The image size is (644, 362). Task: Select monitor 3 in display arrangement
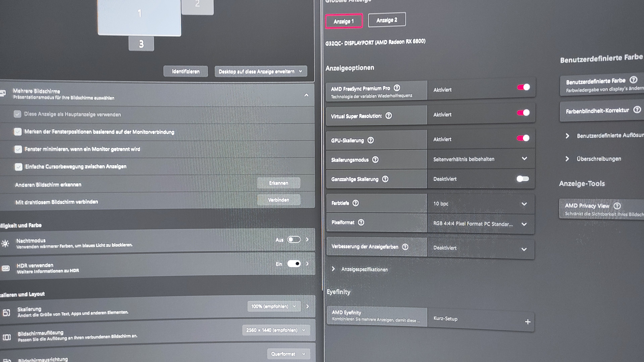(x=141, y=44)
